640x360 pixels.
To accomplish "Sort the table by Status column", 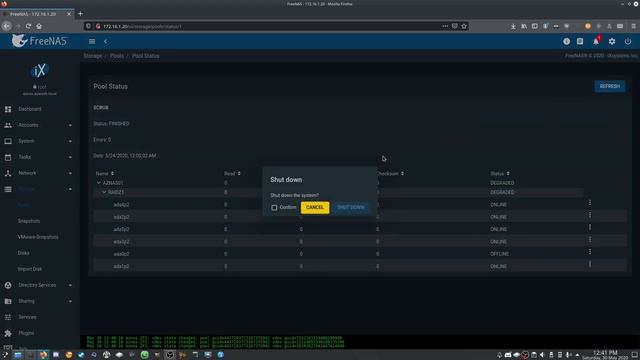I will 500,173.
